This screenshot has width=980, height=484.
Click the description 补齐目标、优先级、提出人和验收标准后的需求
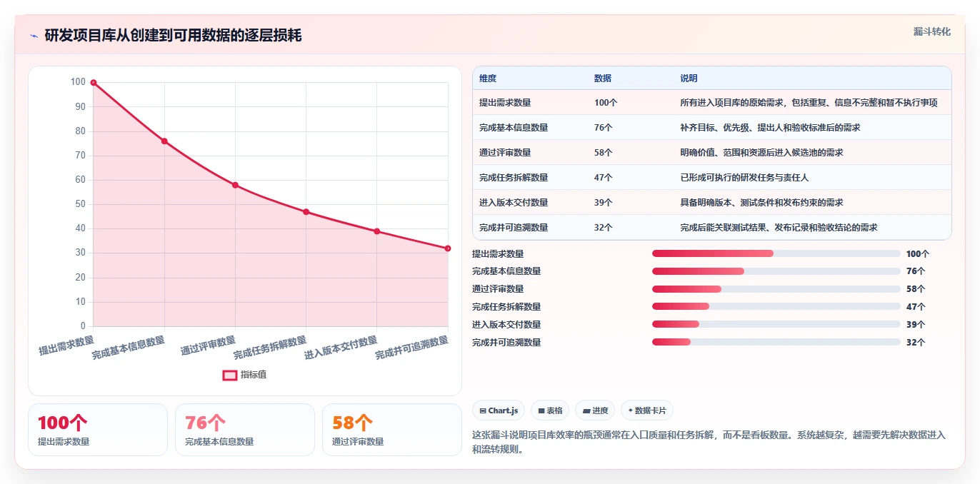770,128
